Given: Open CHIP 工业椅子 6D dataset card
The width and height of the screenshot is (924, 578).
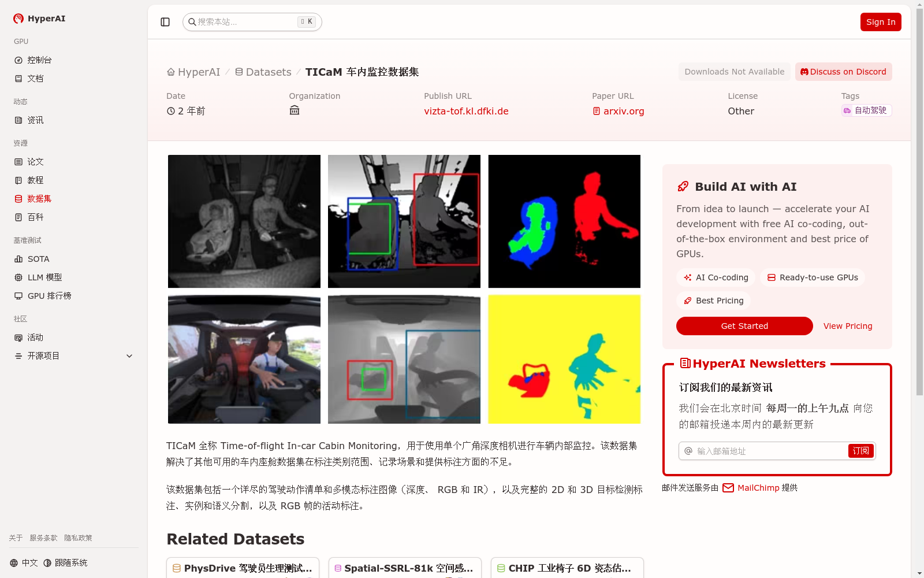Looking at the screenshot, I should click(x=567, y=568).
